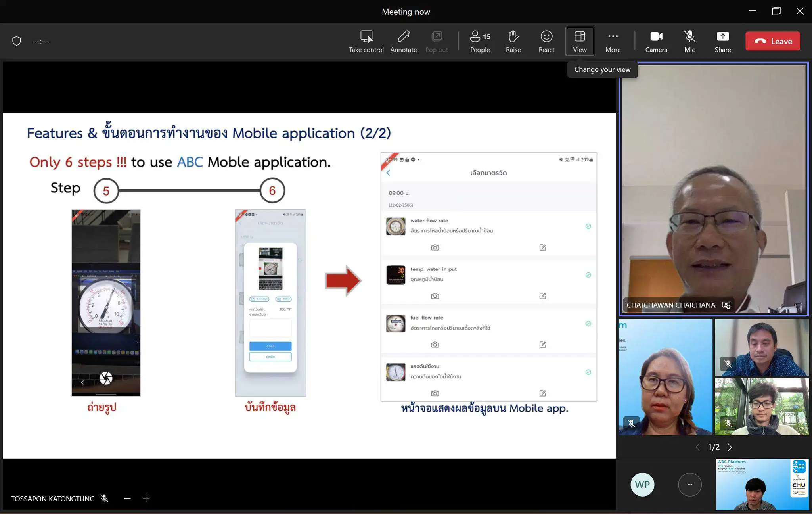
Task: Click the spotlight icon next to Chatchawan Chaichana
Action: click(726, 305)
